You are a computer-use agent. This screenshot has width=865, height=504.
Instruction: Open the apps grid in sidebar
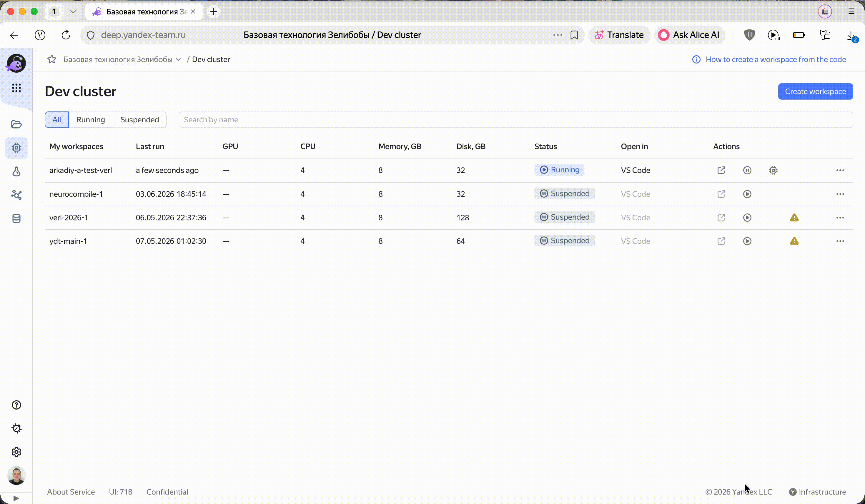16,88
